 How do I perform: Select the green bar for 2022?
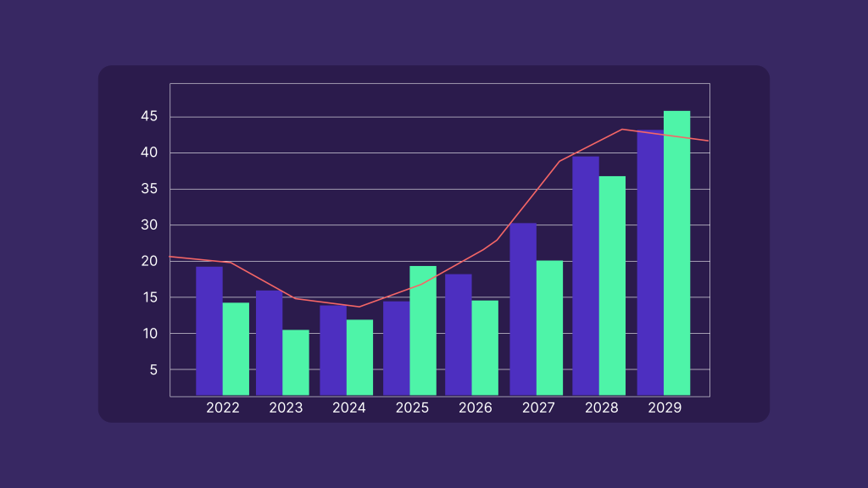click(237, 347)
